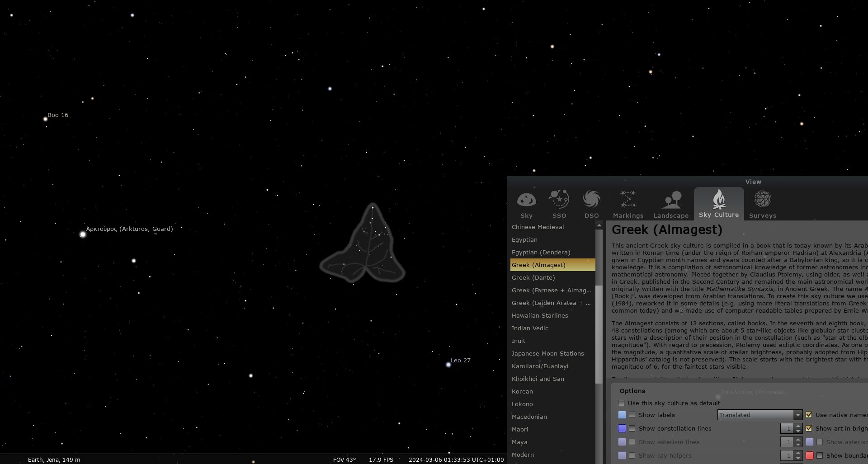The image size is (868, 464).
Task: Click the date and time in status bar
Action: [456, 459]
